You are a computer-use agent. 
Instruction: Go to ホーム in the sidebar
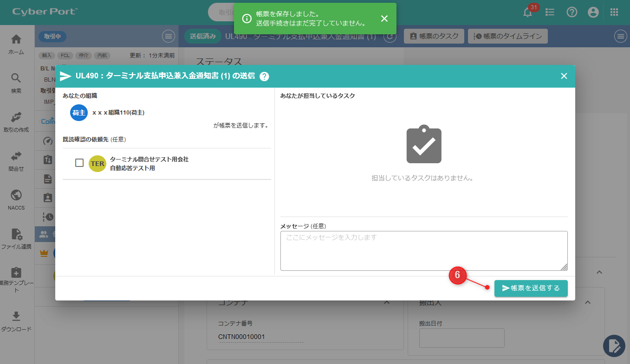pos(16,44)
